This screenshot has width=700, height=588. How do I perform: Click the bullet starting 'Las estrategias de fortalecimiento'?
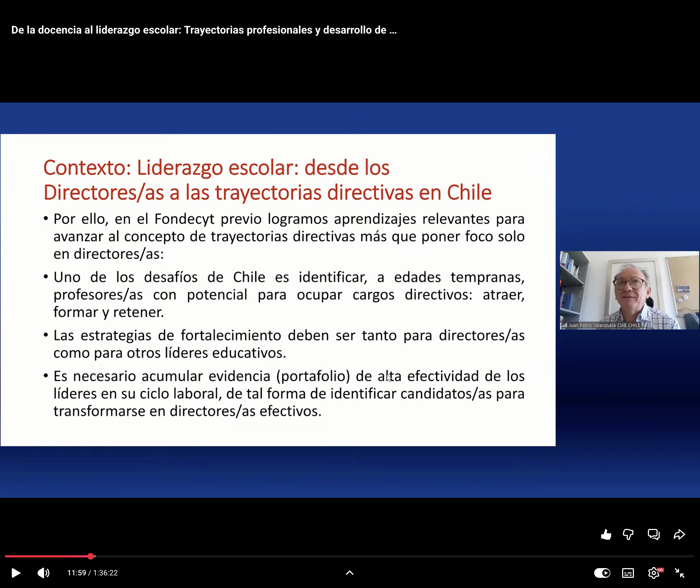pyautogui.click(x=289, y=344)
